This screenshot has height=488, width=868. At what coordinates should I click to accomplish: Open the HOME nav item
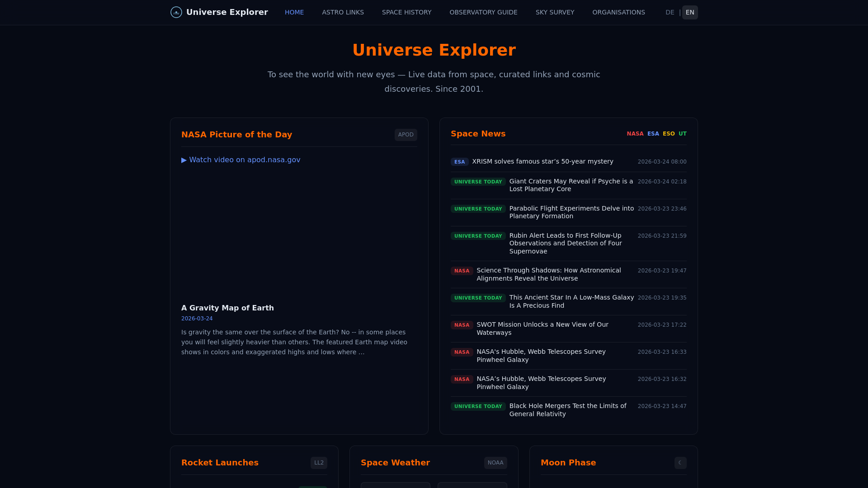pos(294,12)
